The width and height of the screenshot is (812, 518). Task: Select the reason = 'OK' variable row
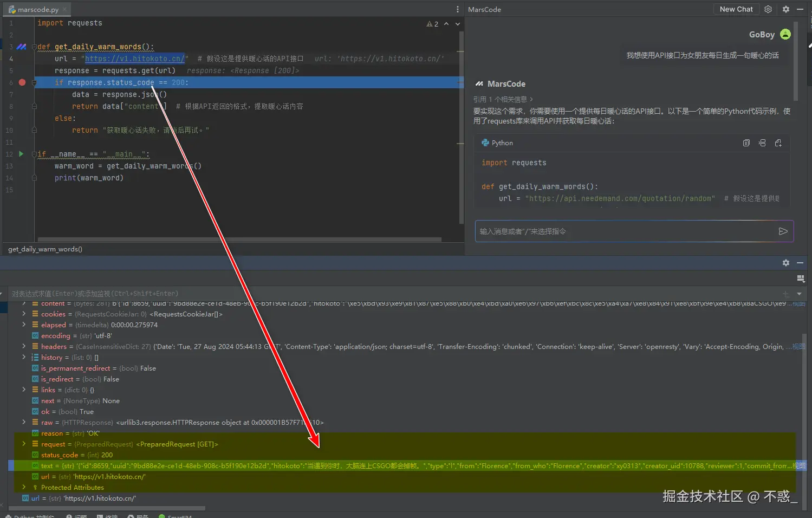coord(66,433)
